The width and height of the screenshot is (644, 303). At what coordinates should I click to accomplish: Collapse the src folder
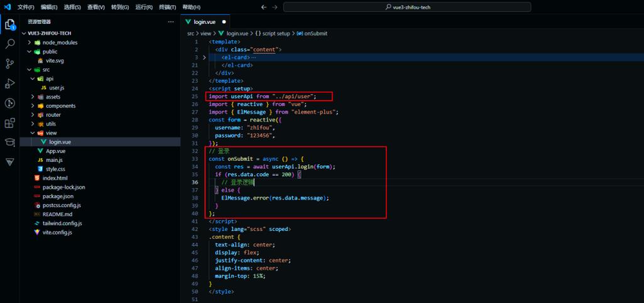pyautogui.click(x=30, y=70)
